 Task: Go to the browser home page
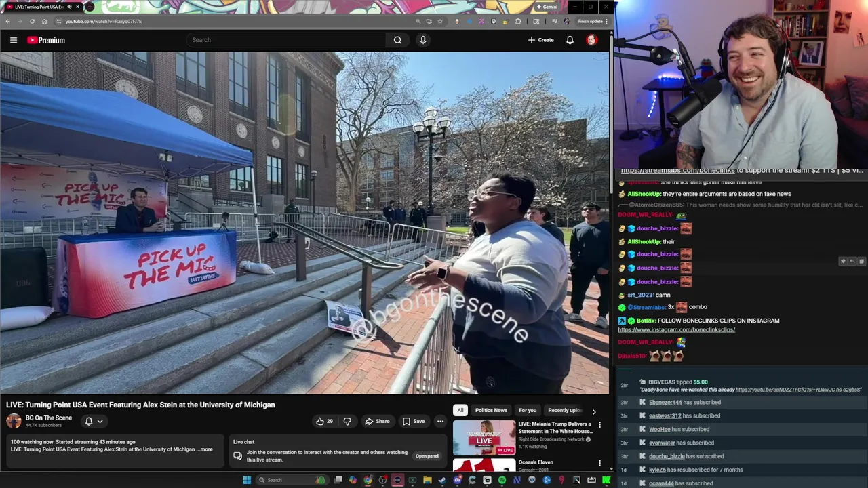click(x=44, y=21)
